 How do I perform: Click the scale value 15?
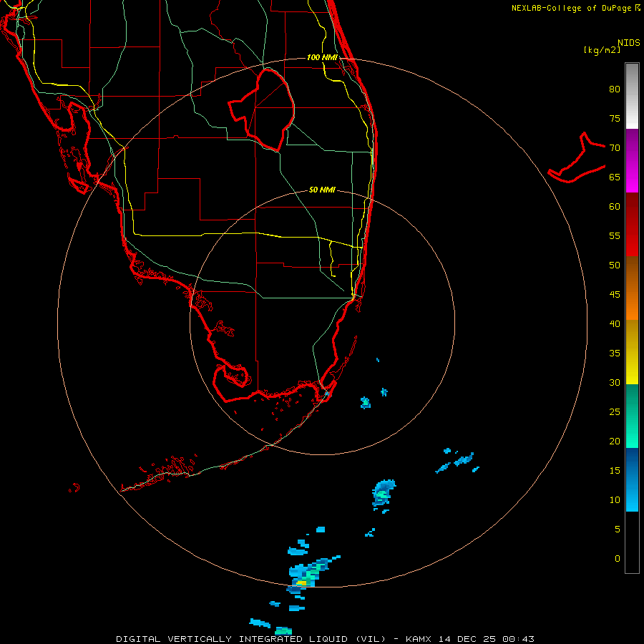[615, 471]
